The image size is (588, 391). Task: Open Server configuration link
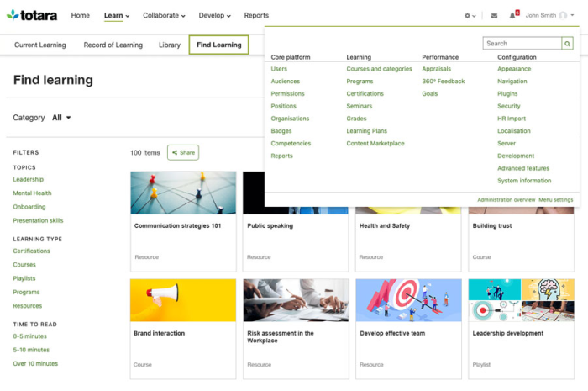click(507, 143)
